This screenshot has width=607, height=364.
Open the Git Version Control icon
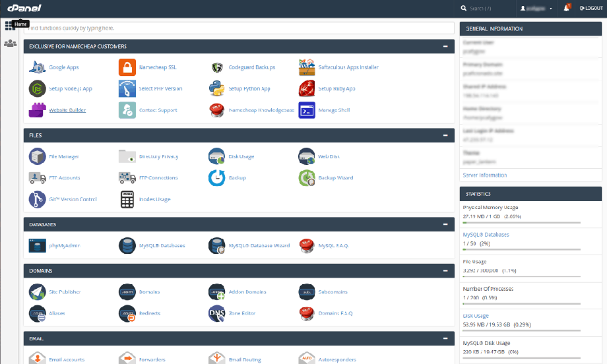(x=38, y=200)
